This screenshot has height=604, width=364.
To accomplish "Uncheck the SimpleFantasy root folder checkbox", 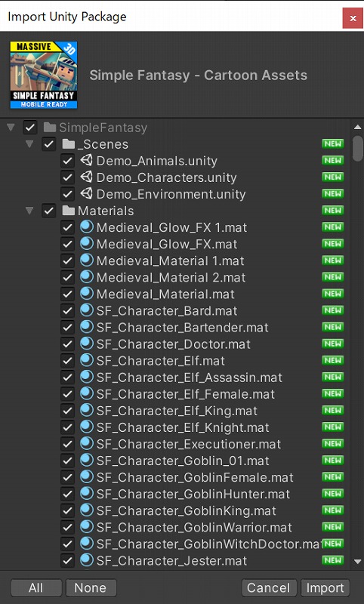I will (x=30, y=128).
